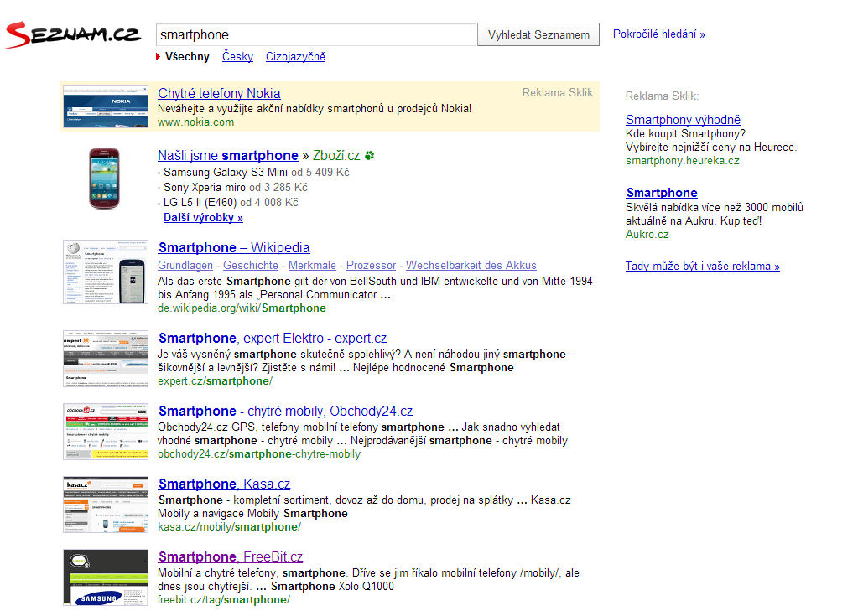Click the Obchody24.cz page thumbnail
Viewport: 858px width, 616px height.
click(x=106, y=432)
